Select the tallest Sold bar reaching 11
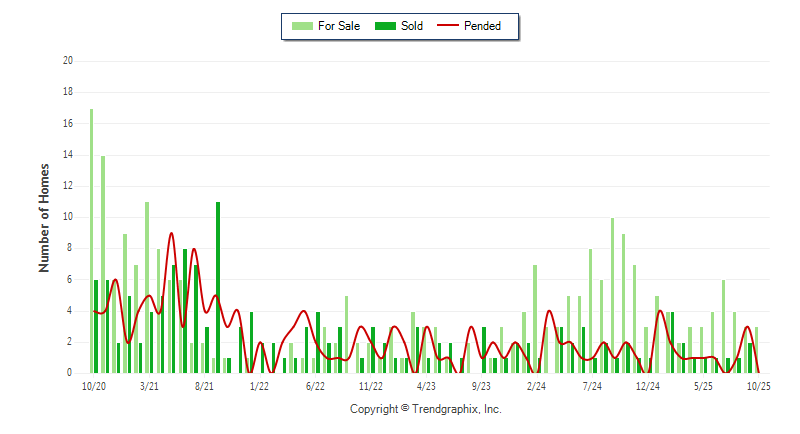Image resolution: width=800 pixels, height=434 pixels. tap(218, 287)
